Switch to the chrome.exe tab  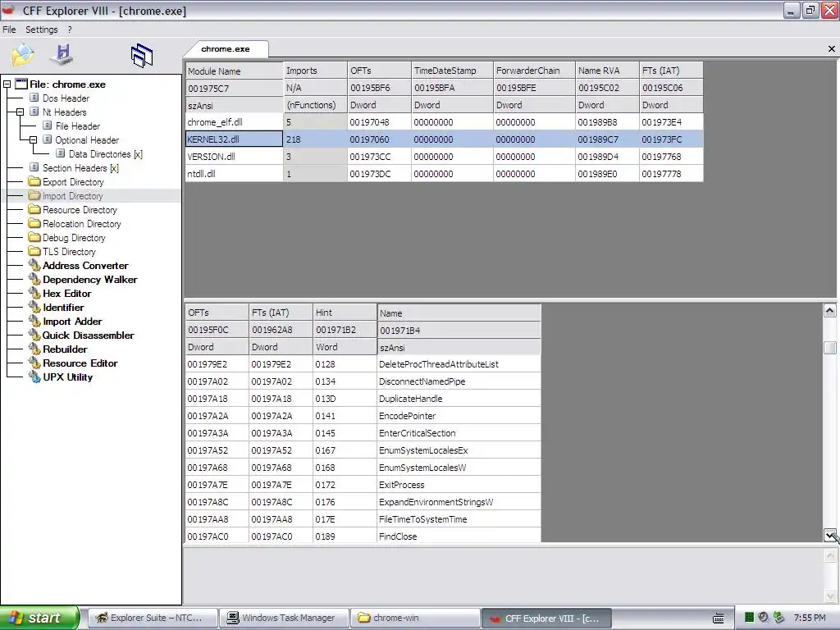226,48
